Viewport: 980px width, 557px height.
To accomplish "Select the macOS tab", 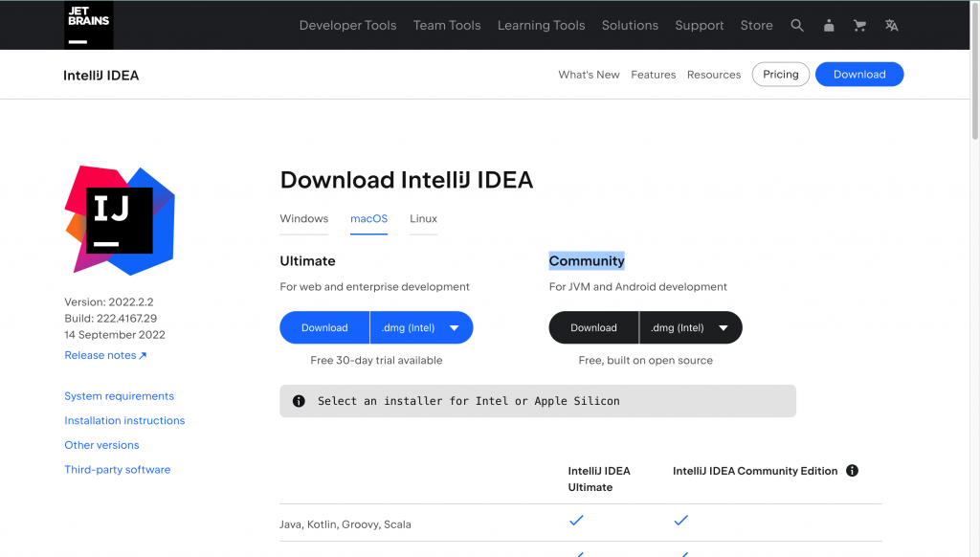I will [368, 219].
